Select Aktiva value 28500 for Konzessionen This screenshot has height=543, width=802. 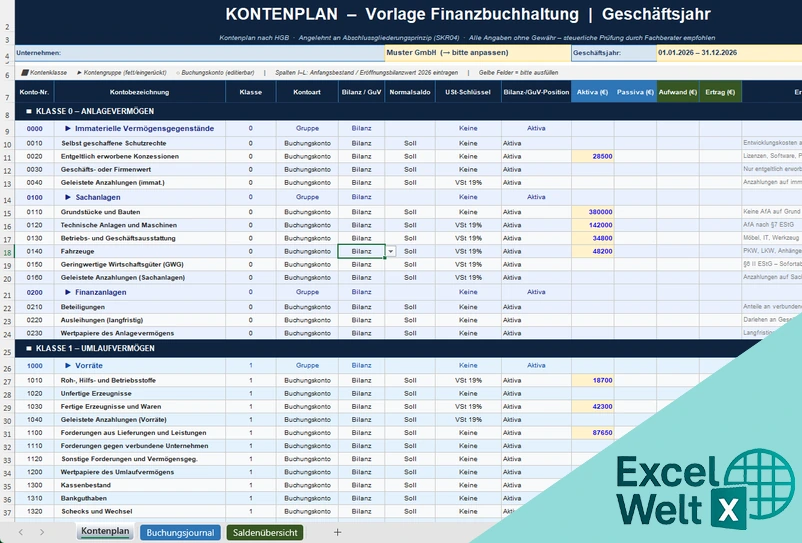[x=593, y=156]
